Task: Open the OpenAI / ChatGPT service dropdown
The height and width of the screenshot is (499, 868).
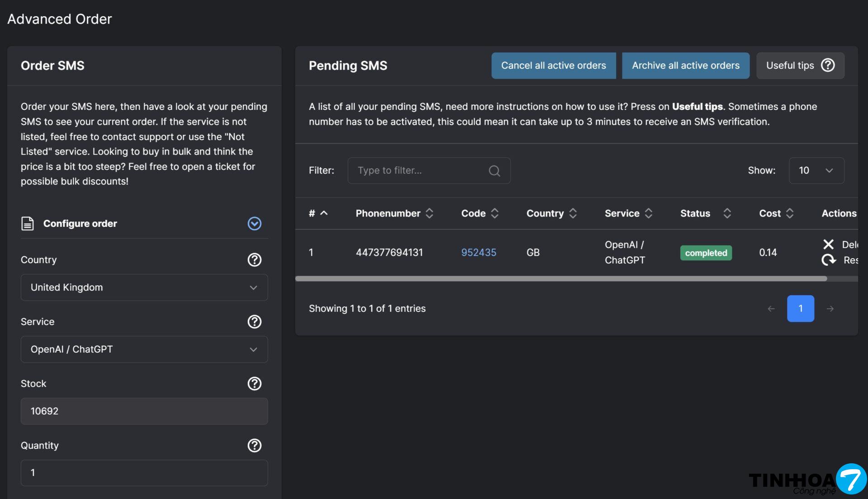Action: 144,349
